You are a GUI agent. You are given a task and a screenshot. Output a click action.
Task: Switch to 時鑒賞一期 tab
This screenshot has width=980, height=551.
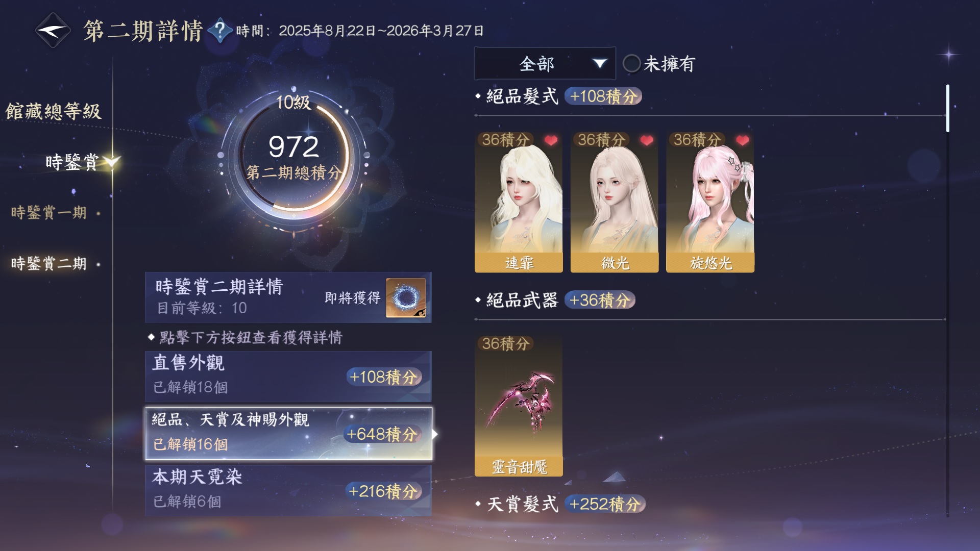(49, 212)
